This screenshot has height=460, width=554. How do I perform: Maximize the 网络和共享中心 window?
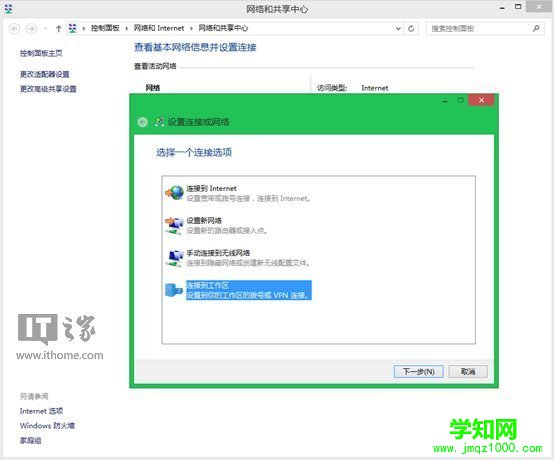(x=518, y=7)
